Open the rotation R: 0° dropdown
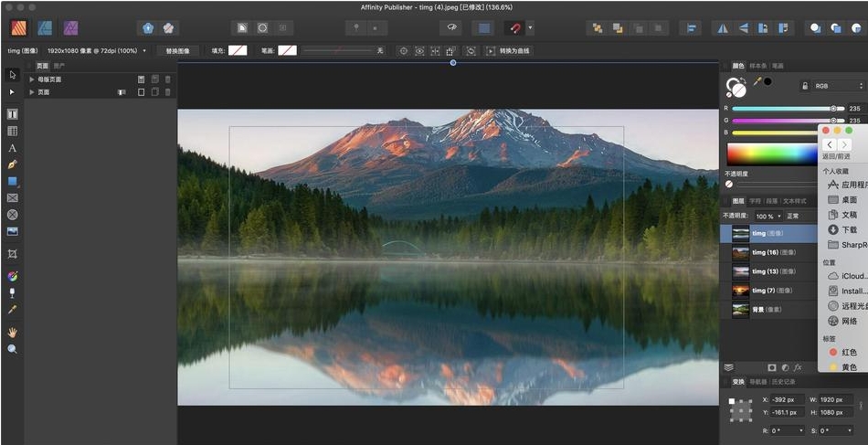Viewport: 868px width, 445px height. (789, 430)
